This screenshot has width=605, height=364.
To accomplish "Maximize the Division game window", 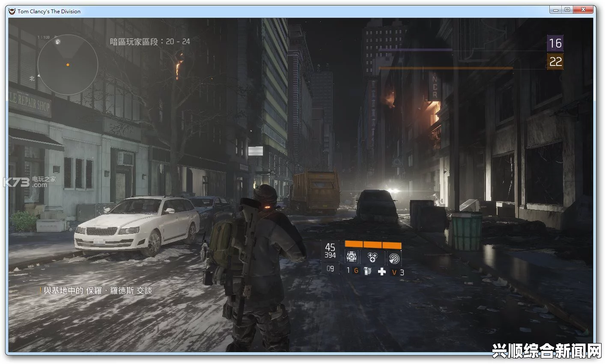I will pyautogui.click(x=567, y=10).
